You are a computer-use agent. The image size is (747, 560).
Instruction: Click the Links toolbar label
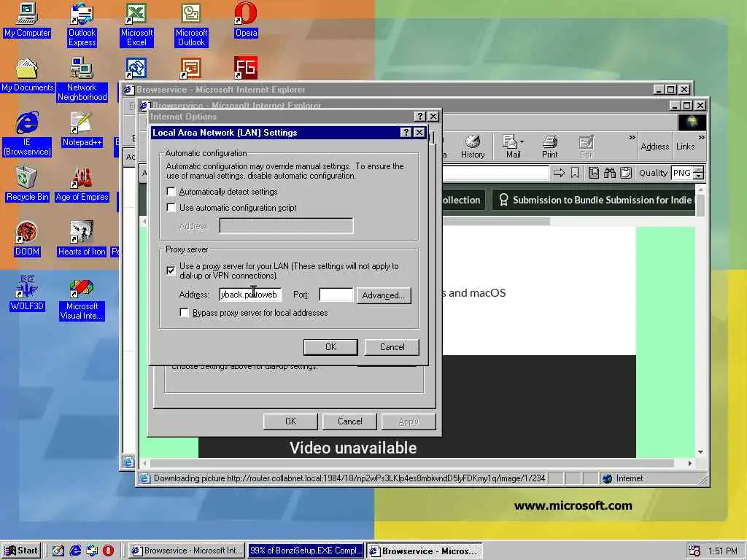685,146
